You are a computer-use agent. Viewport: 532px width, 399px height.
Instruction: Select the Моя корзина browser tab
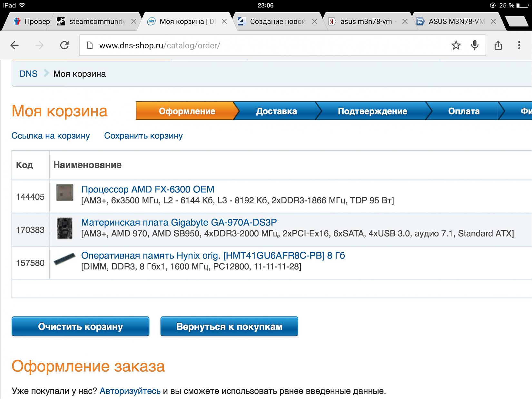coord(187,22)
